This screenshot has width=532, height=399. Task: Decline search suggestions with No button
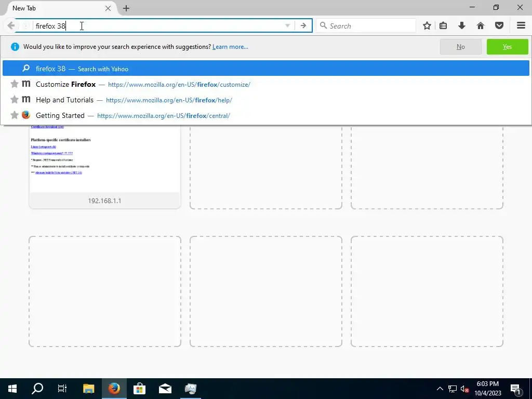[x=461, y=47]
